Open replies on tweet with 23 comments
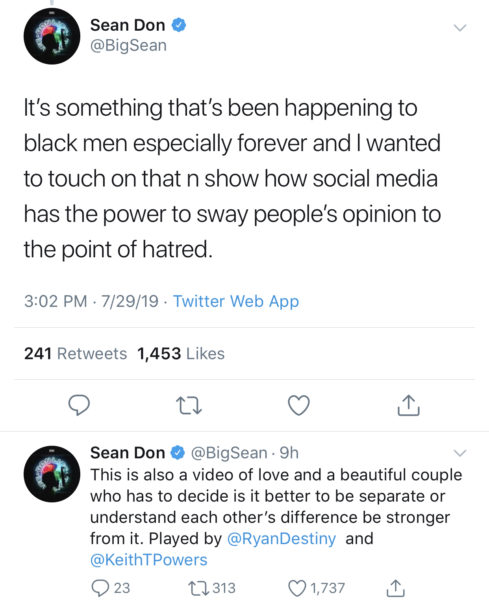 tap(111, 588)
